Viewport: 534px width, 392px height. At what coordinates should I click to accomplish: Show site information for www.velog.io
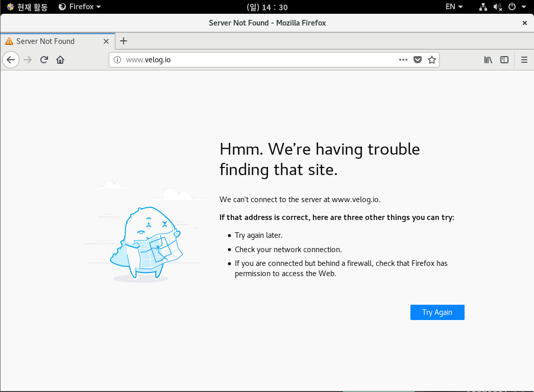point(117,60)
